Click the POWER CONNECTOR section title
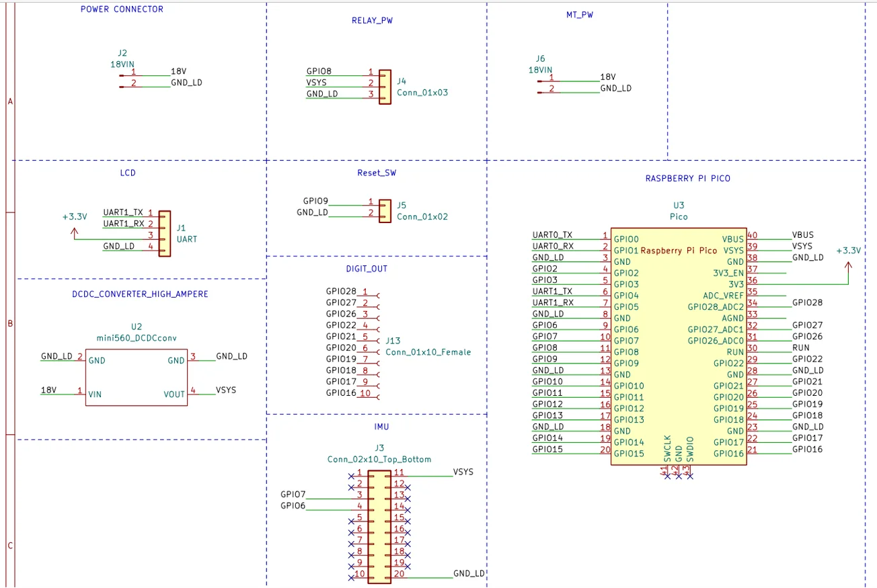The height and width of the screenshot is (588, 877). pyautogui.click(x=122, y=9)
